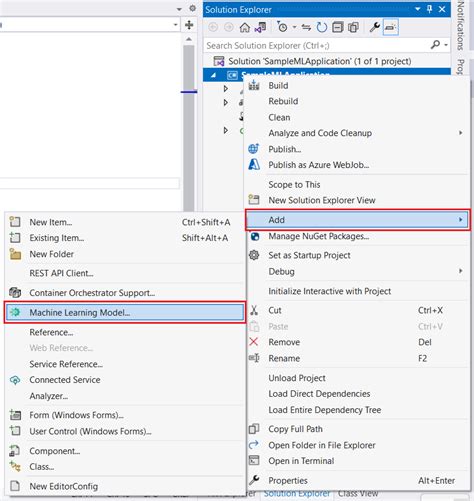Click Connected Service entry
This screenshot has height=501, width=474.
tap(125, 380)
